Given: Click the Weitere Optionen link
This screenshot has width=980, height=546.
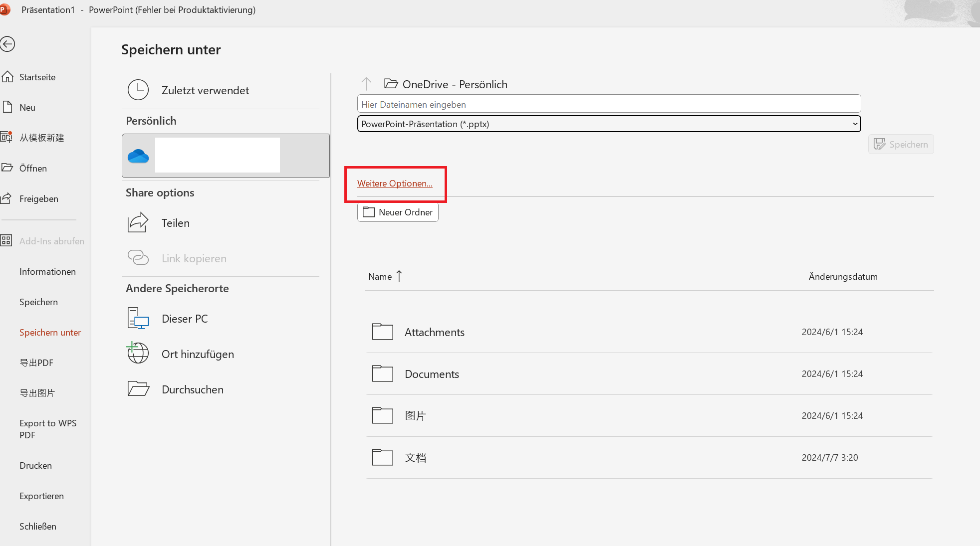Looking at the screenshot, I should click(x=395, y=183).
